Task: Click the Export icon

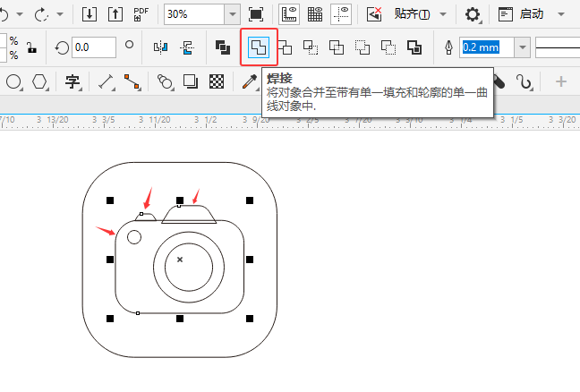Action: coord(115,14)
